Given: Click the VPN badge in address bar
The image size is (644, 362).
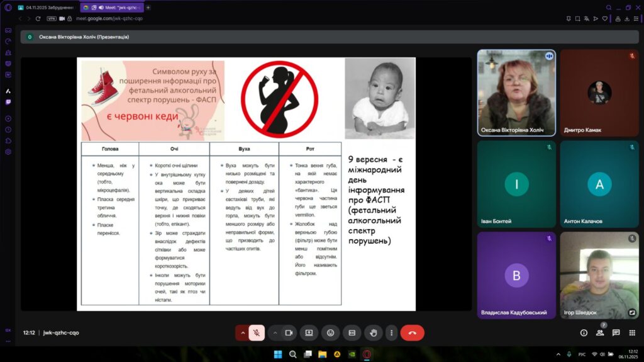Looking at the screenshot, I should tap(52, 19).
